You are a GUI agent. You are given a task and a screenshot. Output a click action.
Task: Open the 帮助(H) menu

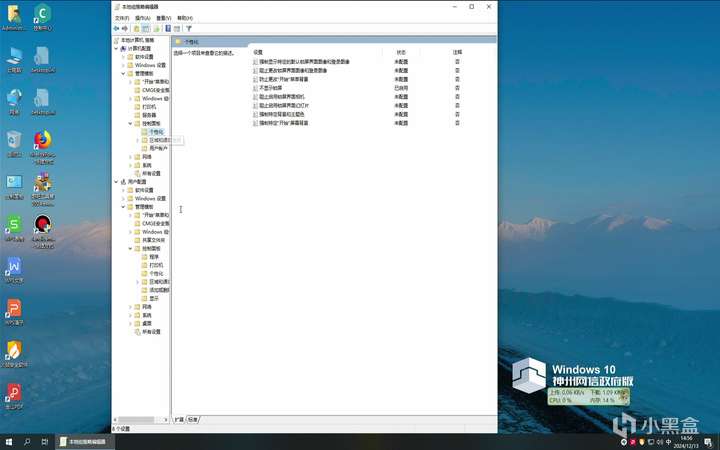click(x=185, y=18)
